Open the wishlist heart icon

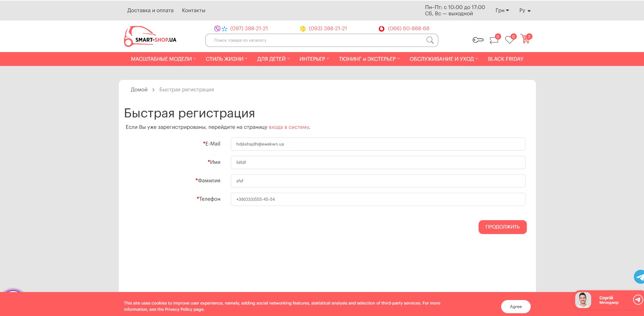(x=510, y=40)
